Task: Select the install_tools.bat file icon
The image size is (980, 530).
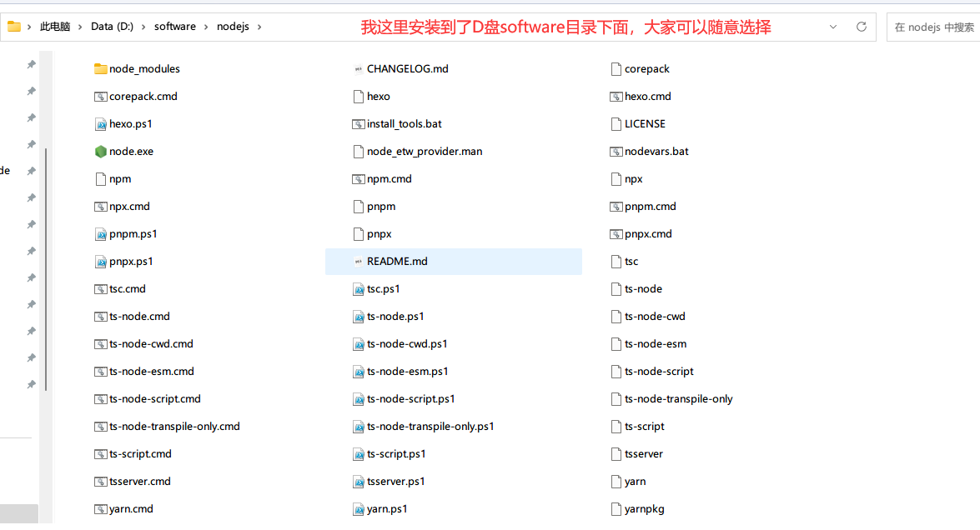Action: pos(359,124)
